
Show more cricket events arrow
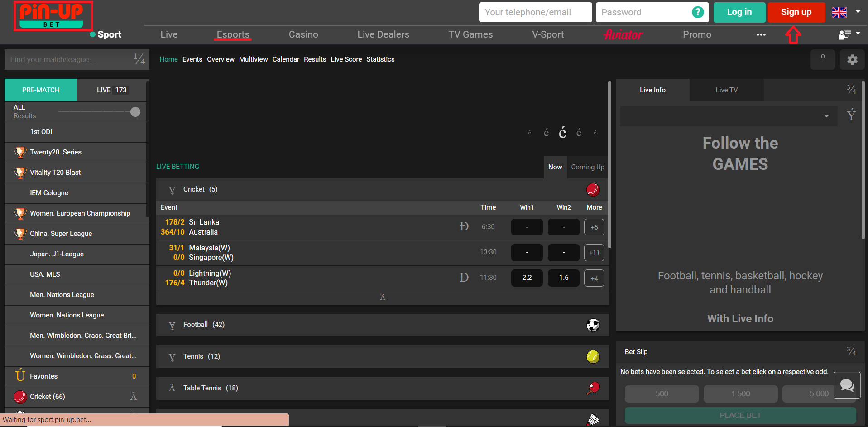tap(383, 297)
